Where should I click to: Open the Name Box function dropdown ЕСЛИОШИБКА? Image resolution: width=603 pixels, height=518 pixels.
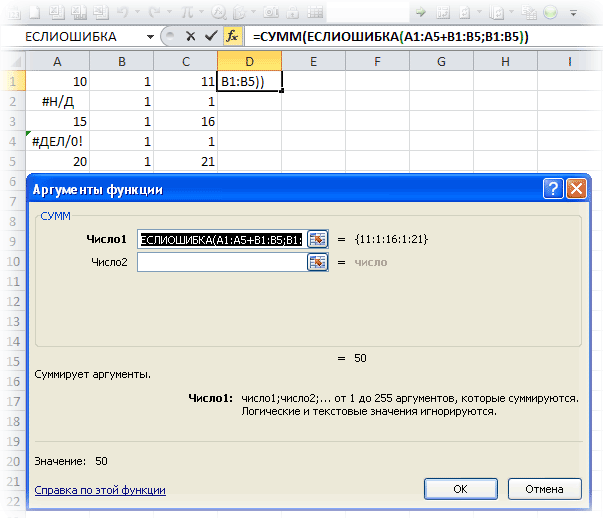point(150,37)
